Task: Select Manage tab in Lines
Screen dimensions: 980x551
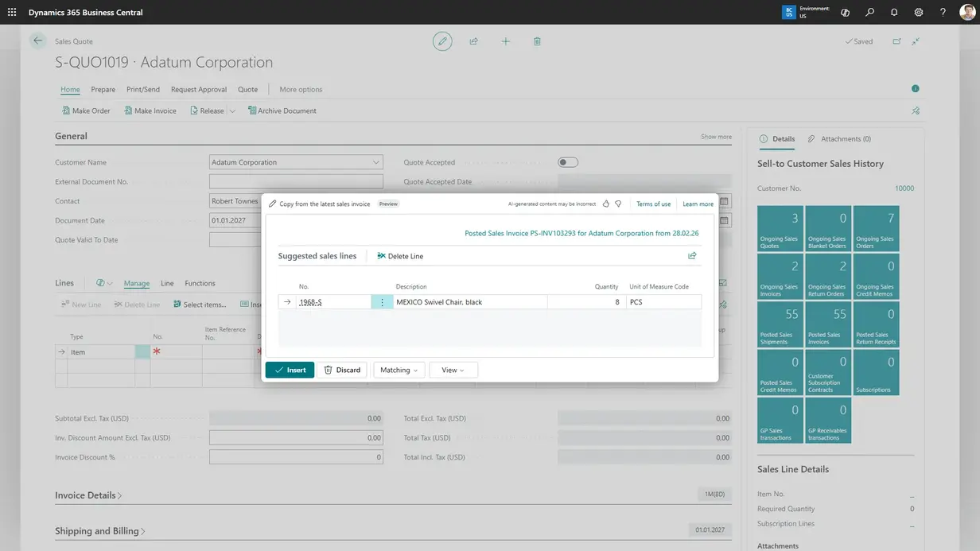Action: pos(137,283)
